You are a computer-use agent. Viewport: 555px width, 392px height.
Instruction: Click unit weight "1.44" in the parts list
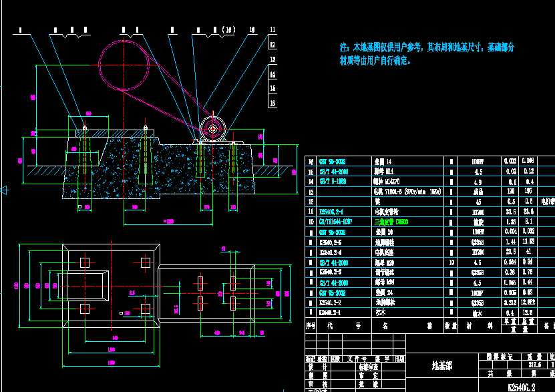click(510, 242)
